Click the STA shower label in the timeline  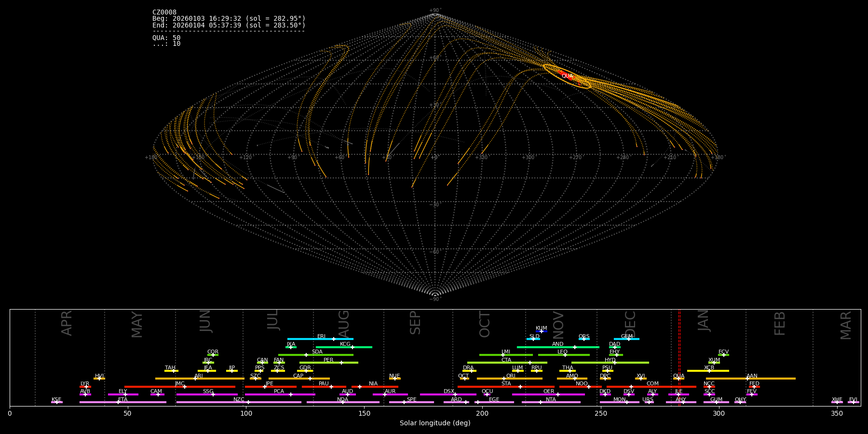click(506, 384)
